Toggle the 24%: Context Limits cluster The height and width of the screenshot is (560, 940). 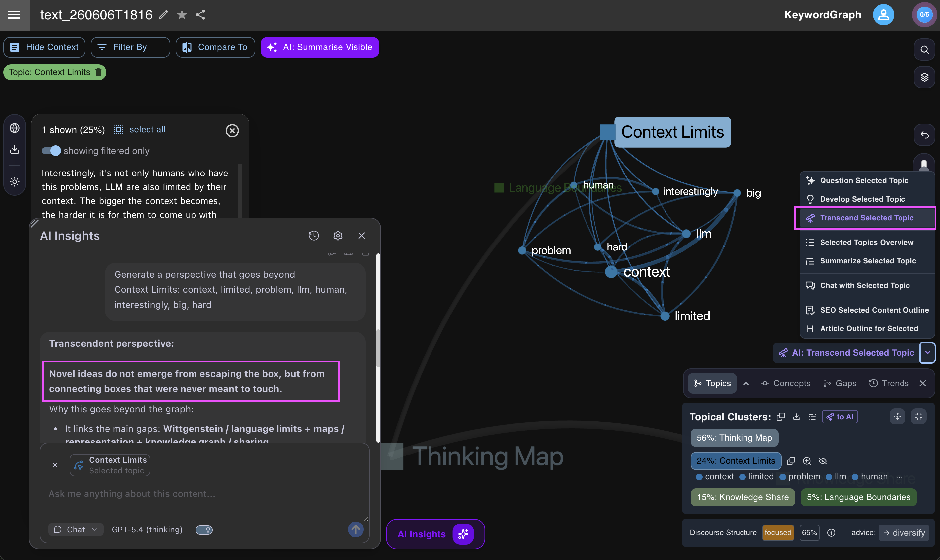pos(736,461)
